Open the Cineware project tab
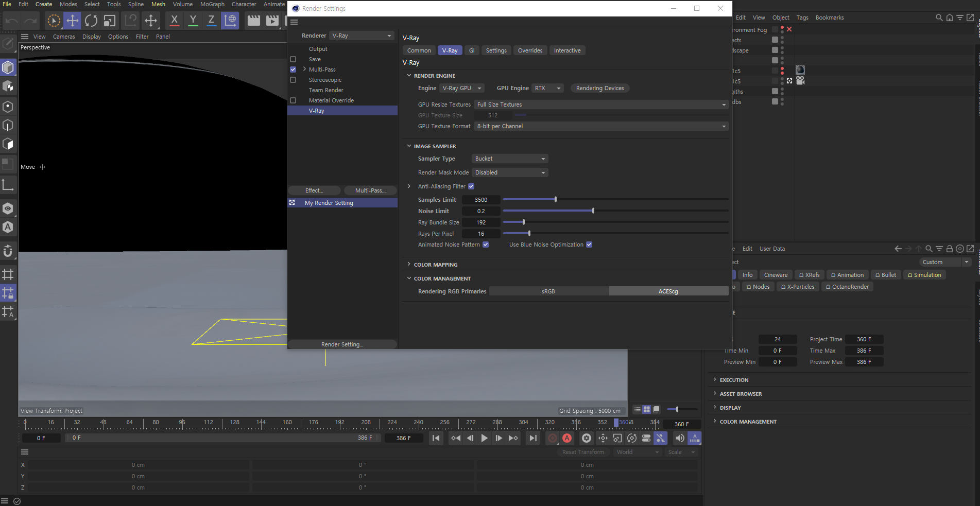Image resolution: width=980 pixels, height=506 pixels. [x=776, y=275]
